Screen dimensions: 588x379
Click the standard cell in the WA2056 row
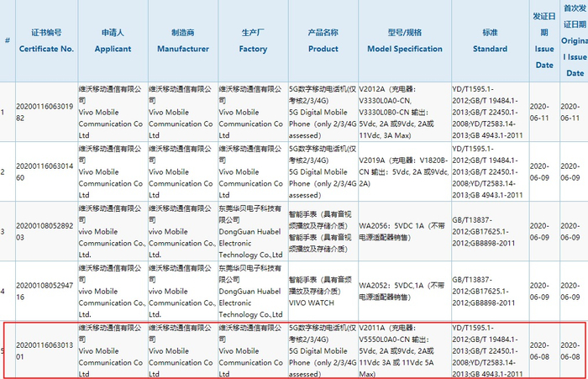click(x=490, y=232)
